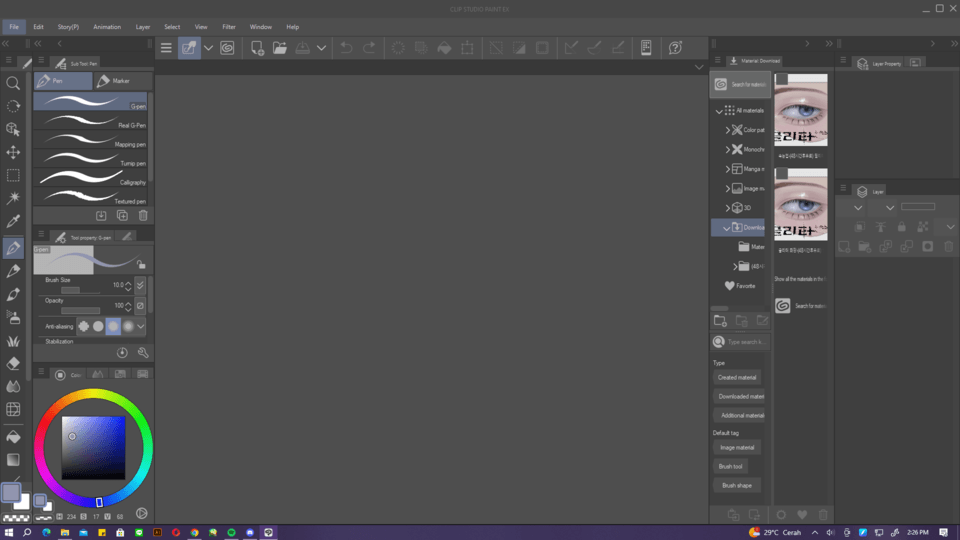Screen dimensions: 960x540
Task: Click the Downloaded material filter button
Action: (741, 397)
